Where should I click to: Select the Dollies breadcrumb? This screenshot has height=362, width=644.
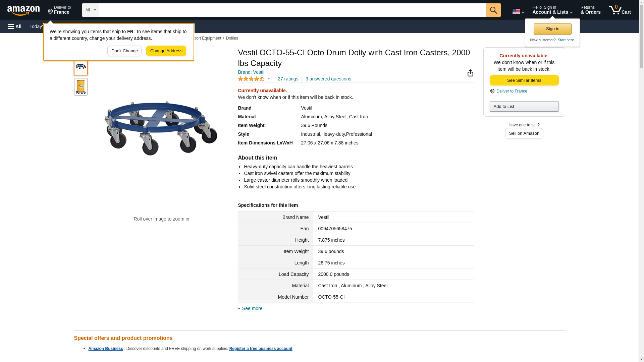(232, 38)
